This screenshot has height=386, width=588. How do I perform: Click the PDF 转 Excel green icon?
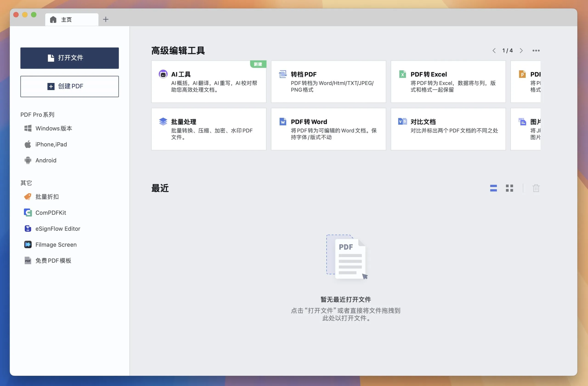click(402, 74)
